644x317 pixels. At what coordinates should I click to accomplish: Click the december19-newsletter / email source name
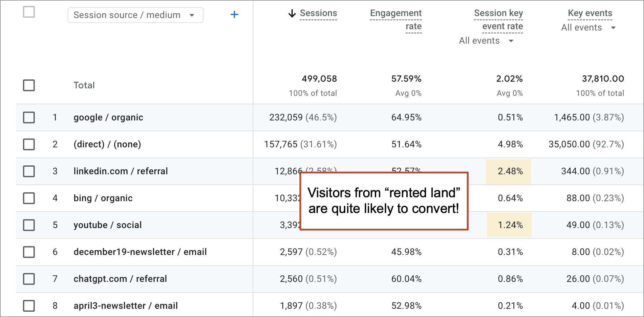[140, 252]
